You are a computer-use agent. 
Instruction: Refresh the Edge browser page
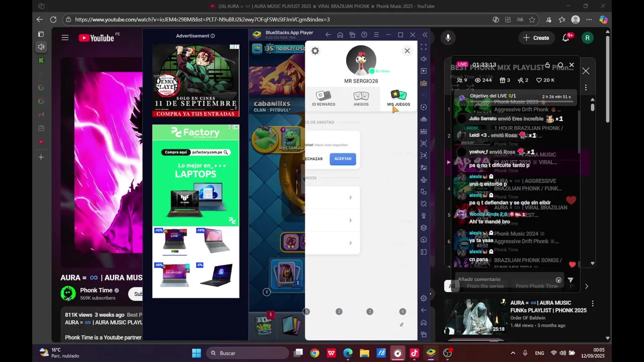53,20
